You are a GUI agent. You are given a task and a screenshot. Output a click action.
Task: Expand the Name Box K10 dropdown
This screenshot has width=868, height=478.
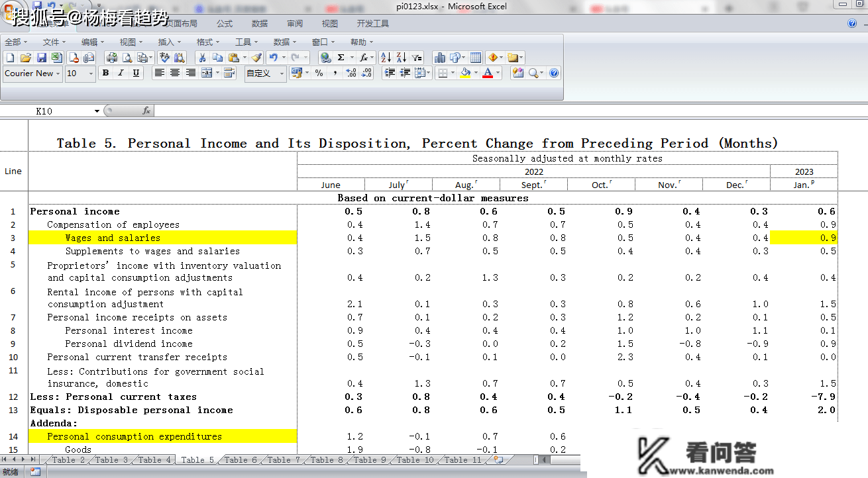point(97,111)
